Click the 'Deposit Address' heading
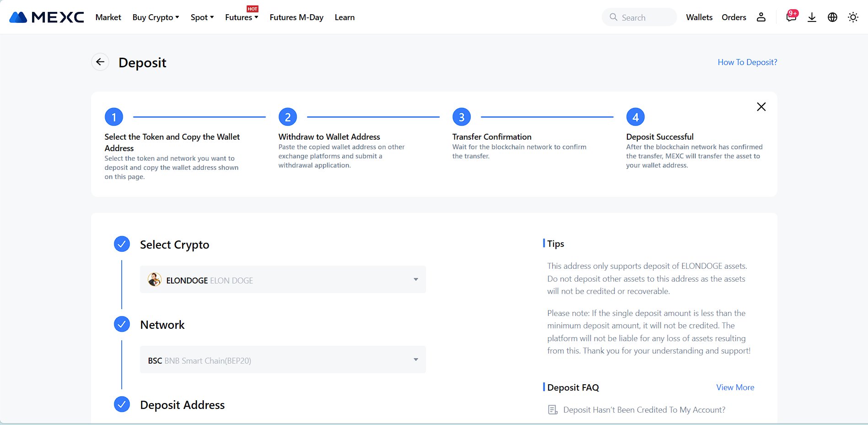 [182, 405]
